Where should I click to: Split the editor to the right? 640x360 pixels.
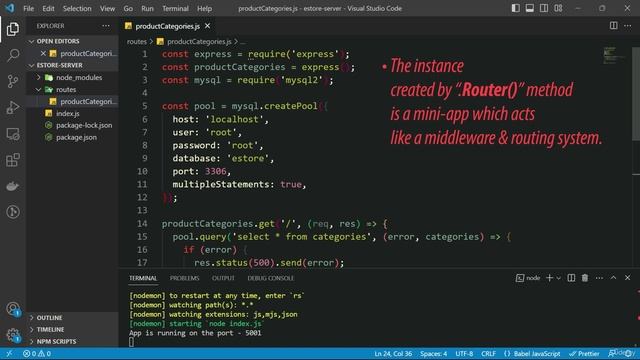tap(613, 26)
